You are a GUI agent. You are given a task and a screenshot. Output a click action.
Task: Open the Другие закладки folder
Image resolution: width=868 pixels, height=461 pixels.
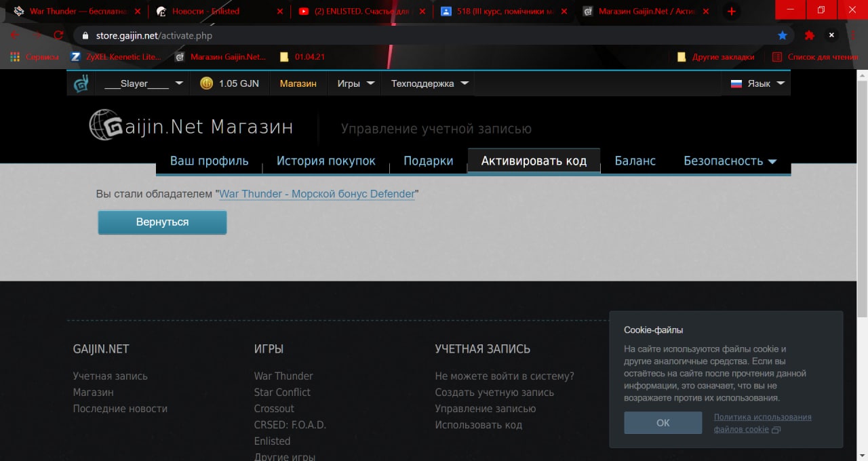(716, 57)
